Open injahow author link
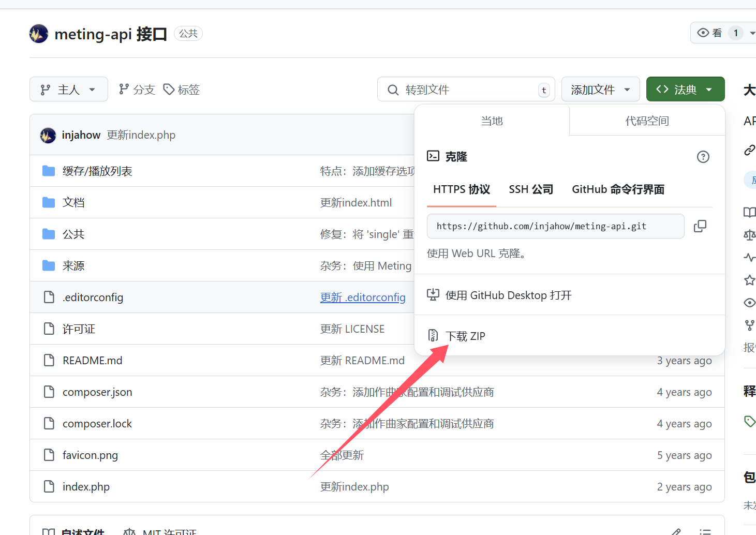 tap(81, 135)
